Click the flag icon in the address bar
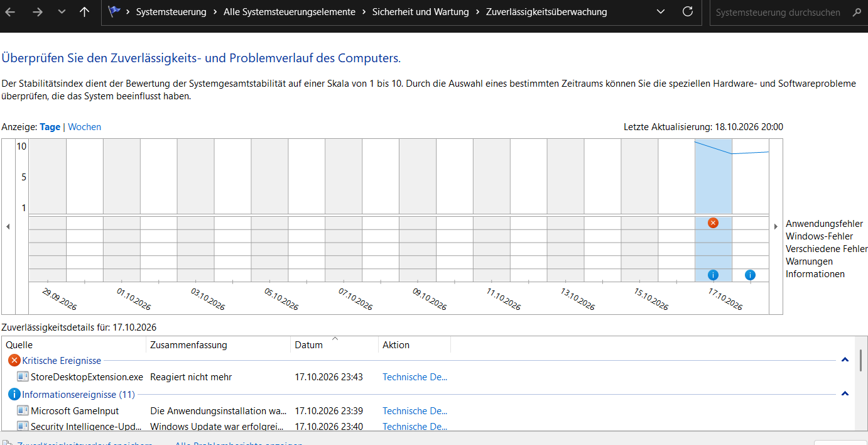The height and width of the screenshot is (445, 868). [114, 11]
